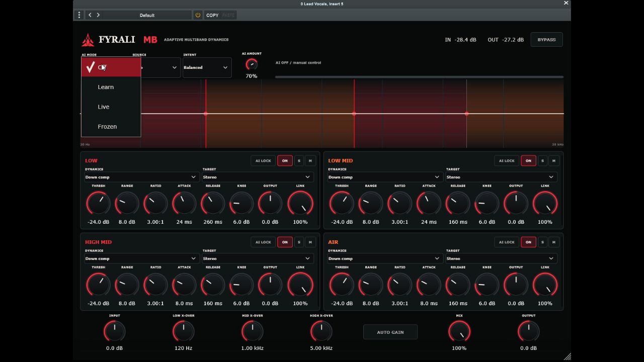The image size is (644, 362).
Task: Click the mid crossover point on the spectrum
Action: (354, 114)
